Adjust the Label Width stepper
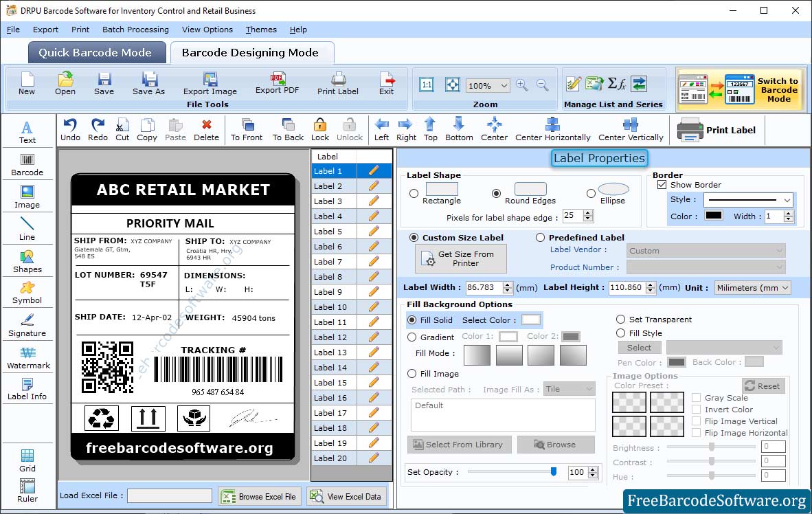 tap(508, 287)
